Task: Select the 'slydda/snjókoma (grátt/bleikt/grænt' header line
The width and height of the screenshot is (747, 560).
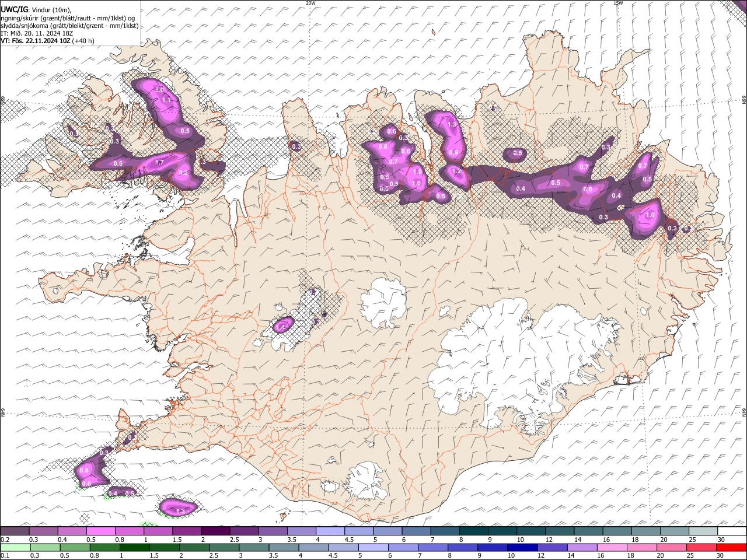Action: pos(69,26)
